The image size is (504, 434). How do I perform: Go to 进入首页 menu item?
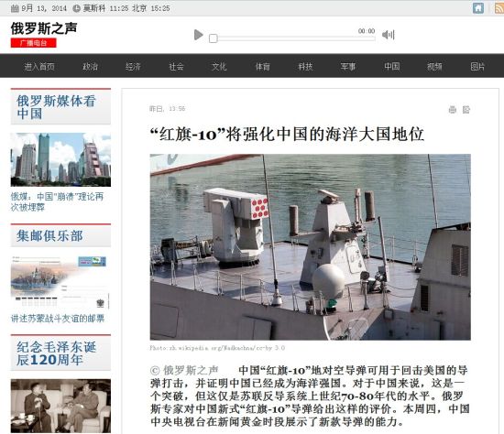click(39, 67)
